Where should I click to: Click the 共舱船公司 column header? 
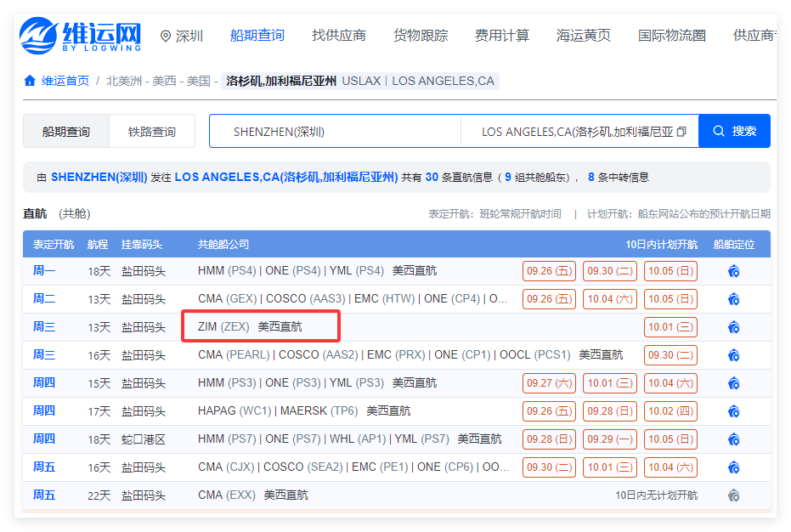[223, 245]
